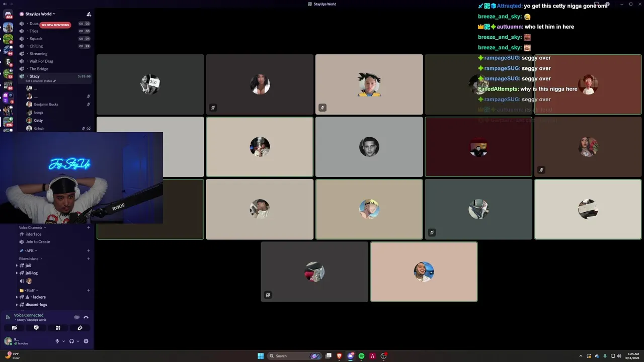
Task: Open server with 30 badge
Action: (x=8, y=85)
